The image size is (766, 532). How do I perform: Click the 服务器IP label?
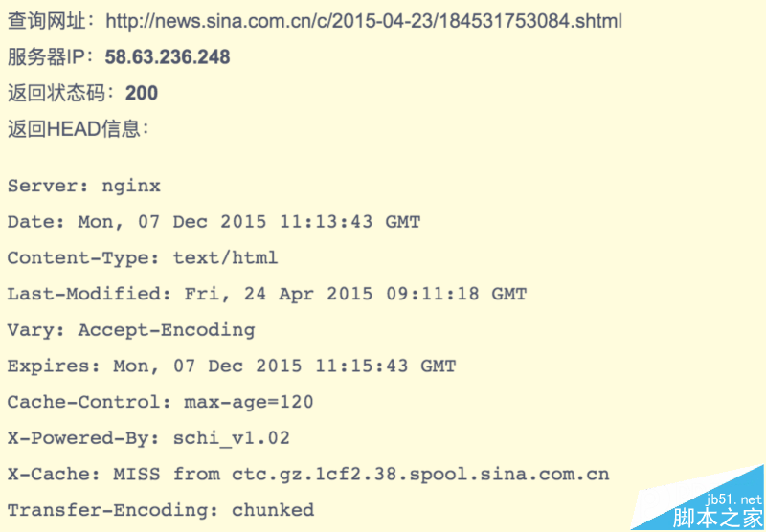pos(50,57)
